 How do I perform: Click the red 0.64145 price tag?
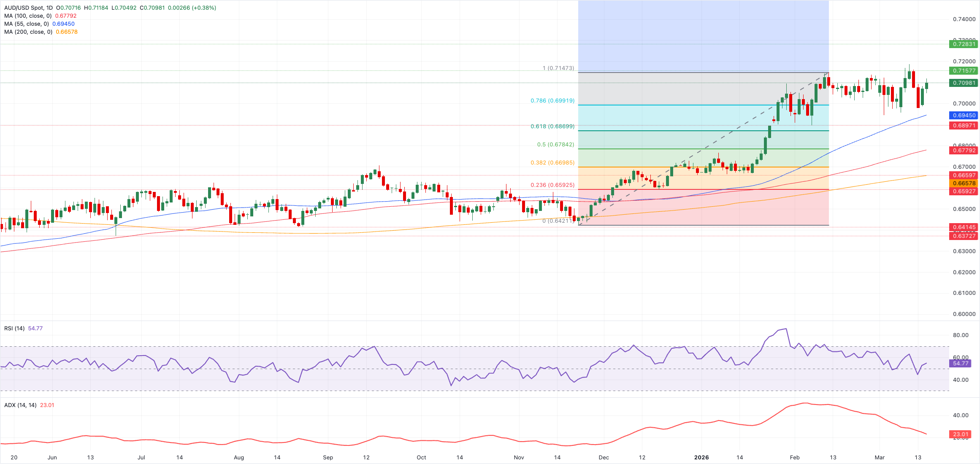964,227
